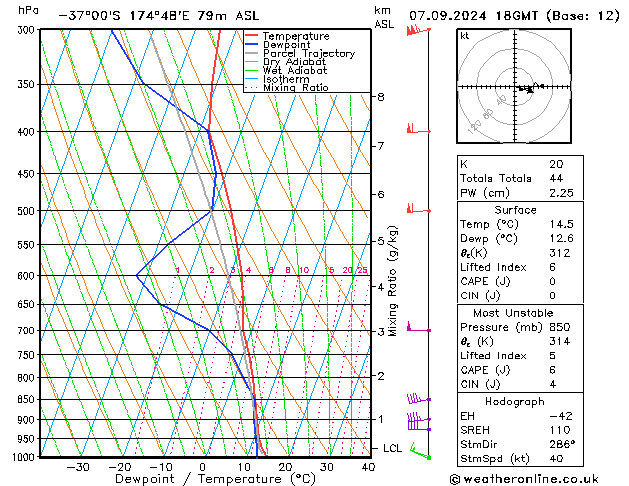Select the 'Dry Adiabat' legend label

coord(294,62)
